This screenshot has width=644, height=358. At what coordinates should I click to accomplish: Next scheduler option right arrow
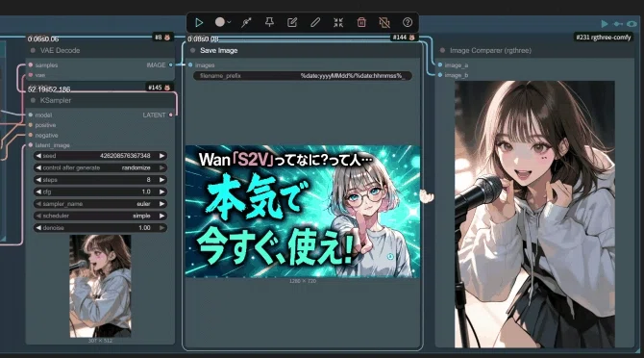(162, 216)
